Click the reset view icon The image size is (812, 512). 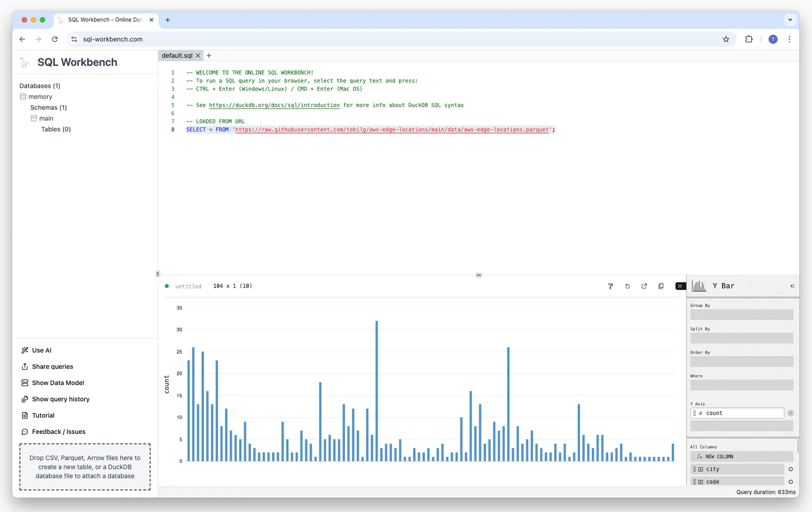click(627, 286)
